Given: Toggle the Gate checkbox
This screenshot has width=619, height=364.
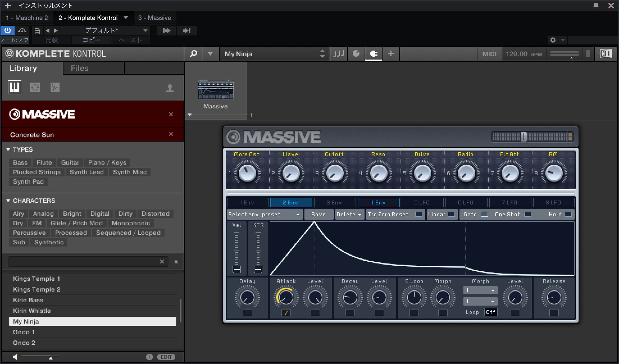Looking at the screenshot, I should (x=484, y=214).
